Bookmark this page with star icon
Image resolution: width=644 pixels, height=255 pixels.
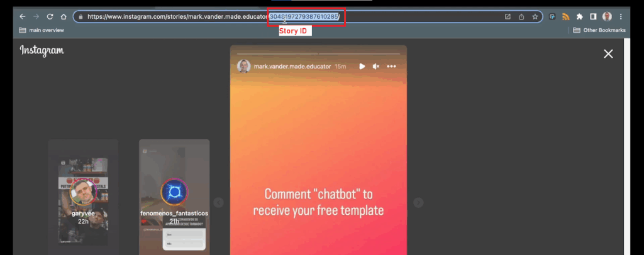[535, 16]
